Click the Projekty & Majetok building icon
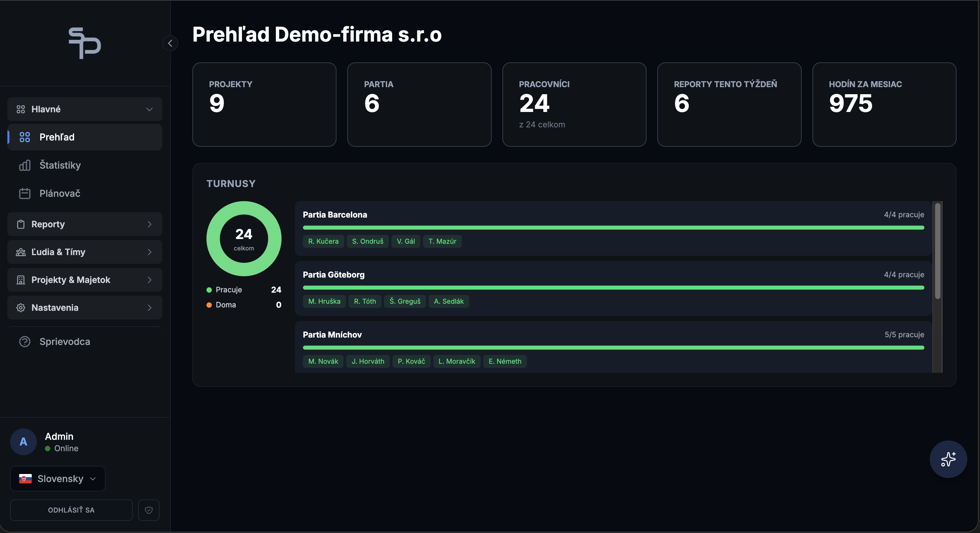 click(x=20, y=280)
